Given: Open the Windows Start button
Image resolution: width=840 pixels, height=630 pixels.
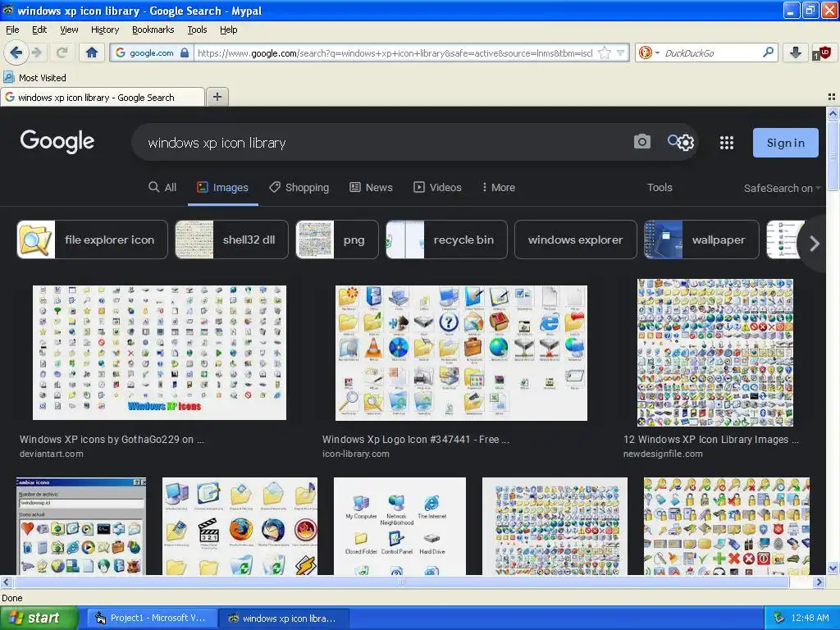Looking at the screenshot, I should pyautogui.click(x=39, y=618).
